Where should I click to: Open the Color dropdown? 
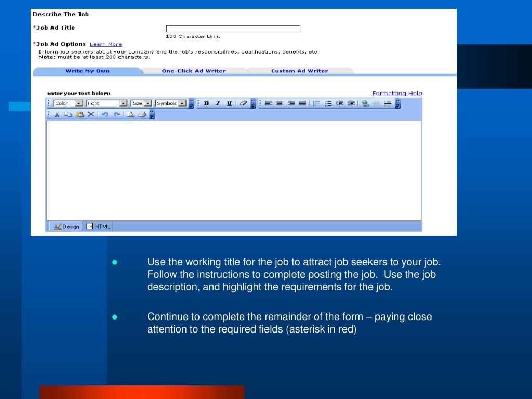[68, 103]
